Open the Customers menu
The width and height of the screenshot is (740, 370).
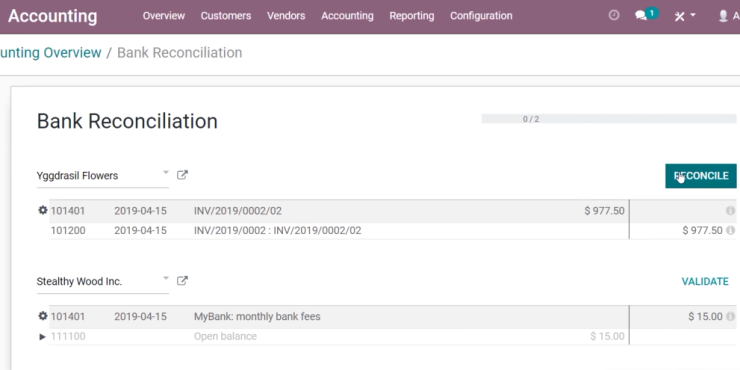226,16
